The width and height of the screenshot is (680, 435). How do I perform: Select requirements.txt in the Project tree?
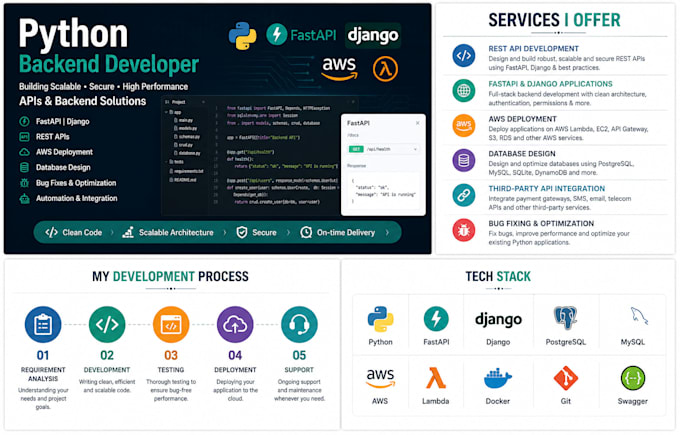pos(186,171)
